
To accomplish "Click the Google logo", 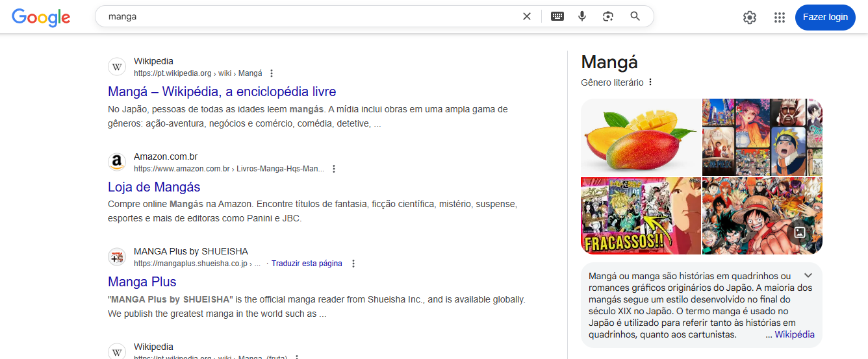I will click(x=41, y=17).
